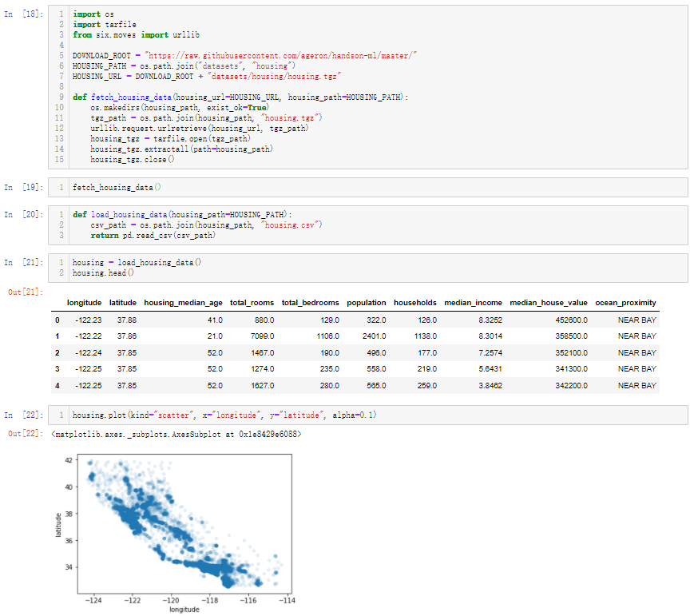Click the 'total_bedrooms' column header
Viewport: 694px width, 616px height.
coord(311,303)
